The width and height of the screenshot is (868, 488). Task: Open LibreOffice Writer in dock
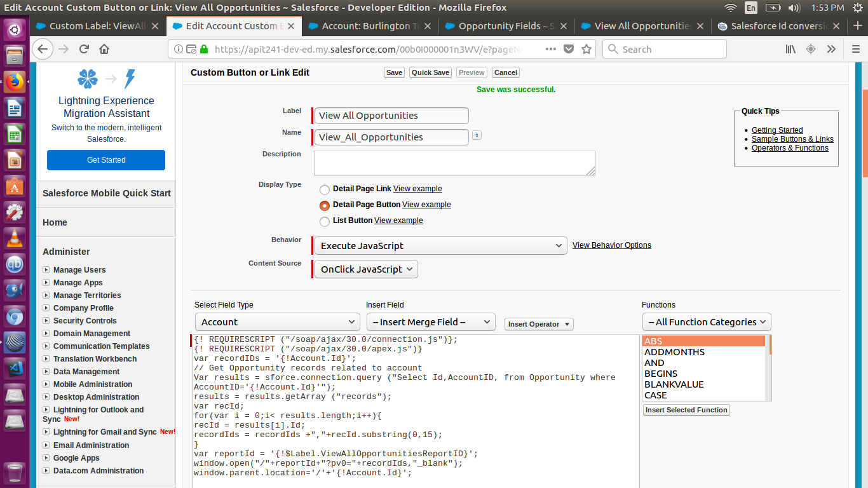pos(15,107)
